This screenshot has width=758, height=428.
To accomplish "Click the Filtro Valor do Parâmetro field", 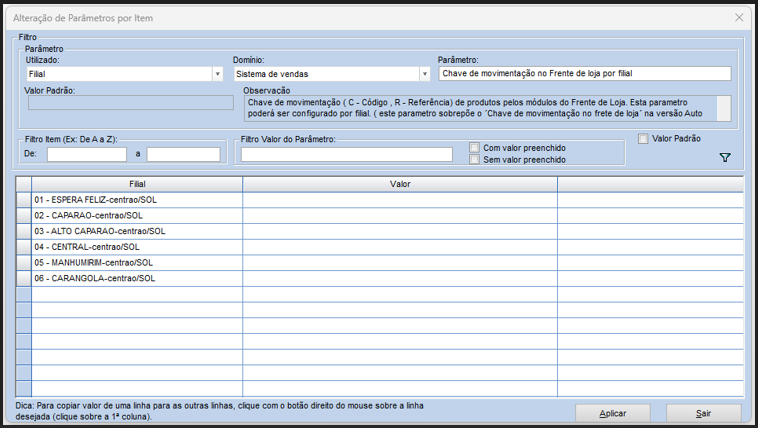I will 346,154.
